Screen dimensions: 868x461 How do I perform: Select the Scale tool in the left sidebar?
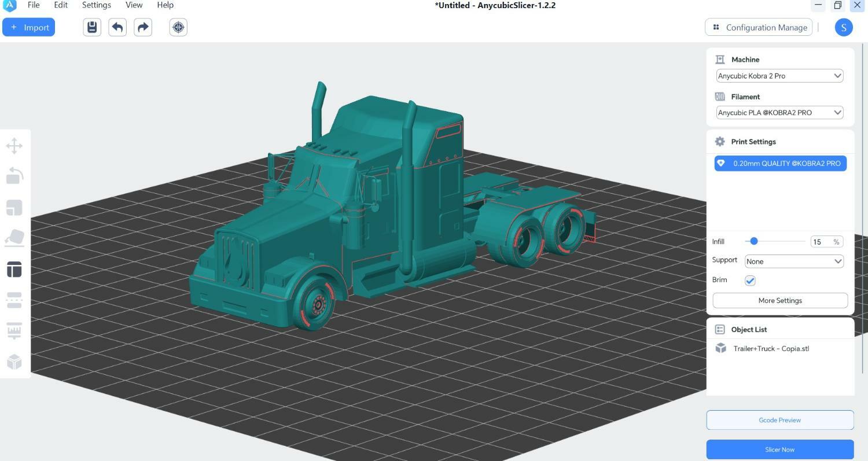point(14,207)
